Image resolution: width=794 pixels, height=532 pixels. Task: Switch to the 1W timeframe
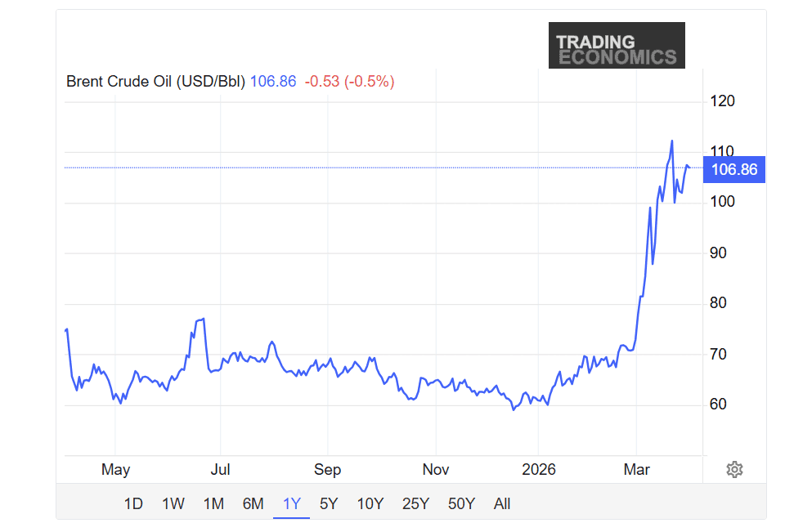click(173, 504)
